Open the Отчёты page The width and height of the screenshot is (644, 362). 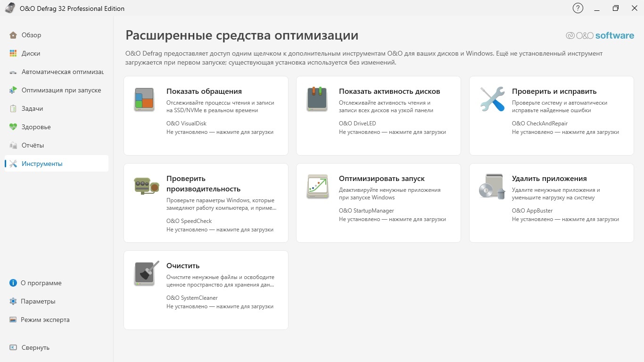pos(57,145)
